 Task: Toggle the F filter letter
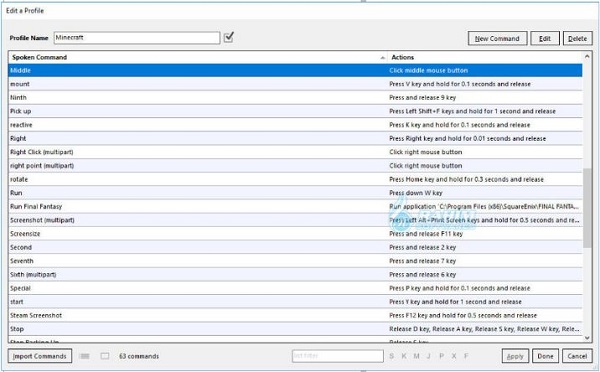coord(466,356)
